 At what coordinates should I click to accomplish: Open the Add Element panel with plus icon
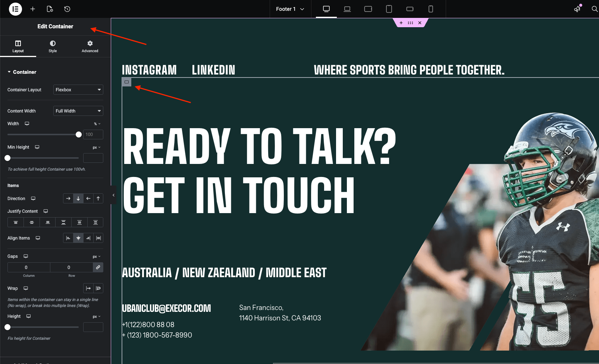tap(33, 9)
